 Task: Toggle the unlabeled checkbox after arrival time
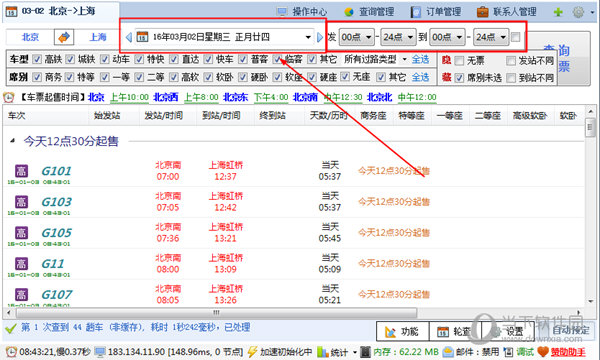pos(515,37)
